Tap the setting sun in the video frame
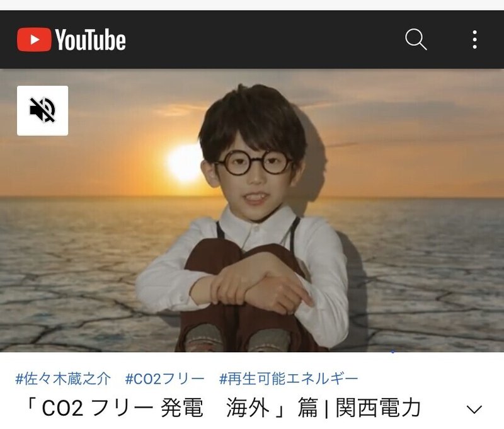The image size is (504, 429). (x=185, y=164)
